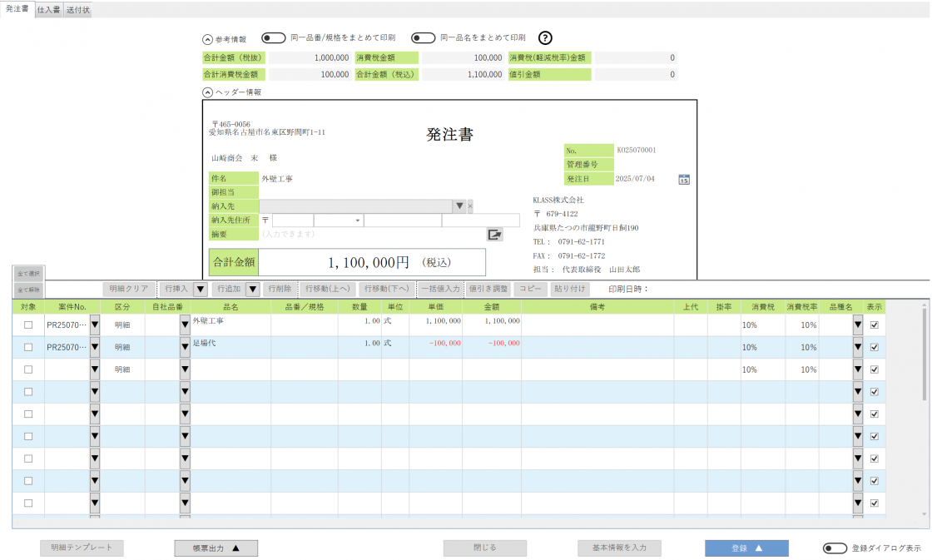This screenshot has height=560, width=932.
Task: Uncheck the 表示 box on the 足場代 row
Action: click(x=874, y=347)
